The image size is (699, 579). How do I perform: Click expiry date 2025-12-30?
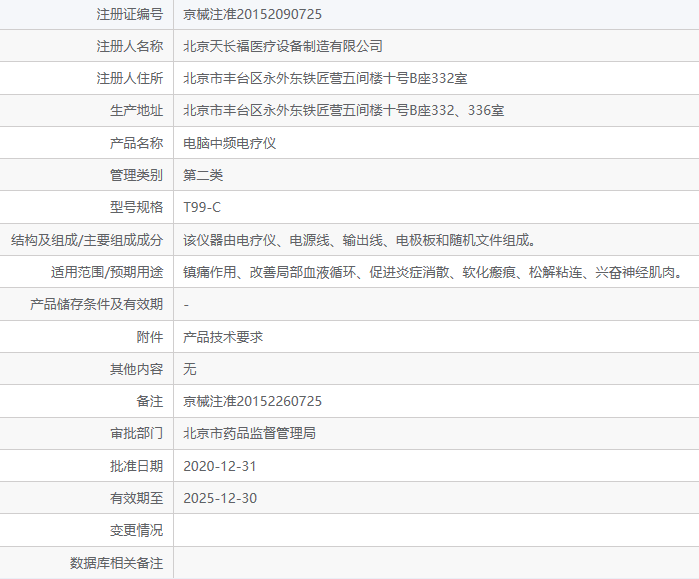220,498
